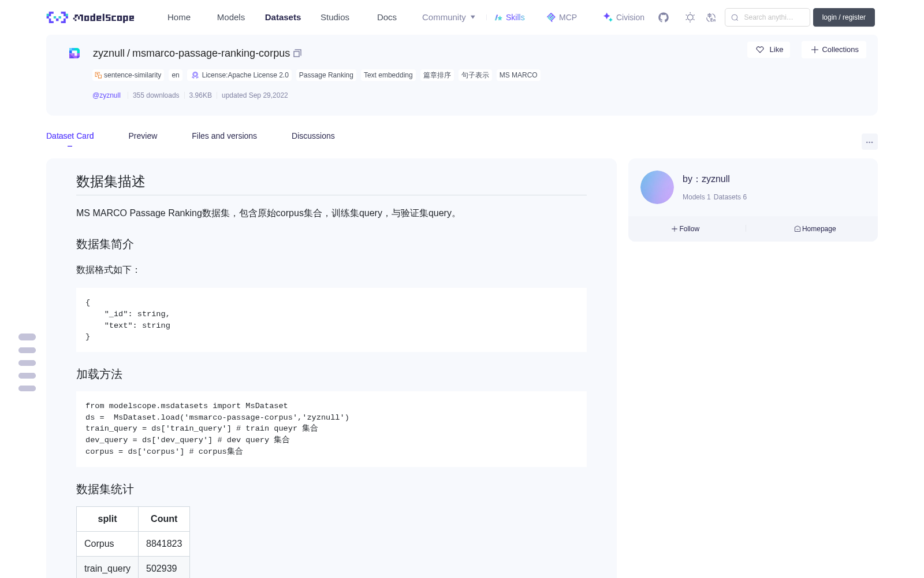Open the Studios section
Viewport: 924px width, 578px height.
335,17
